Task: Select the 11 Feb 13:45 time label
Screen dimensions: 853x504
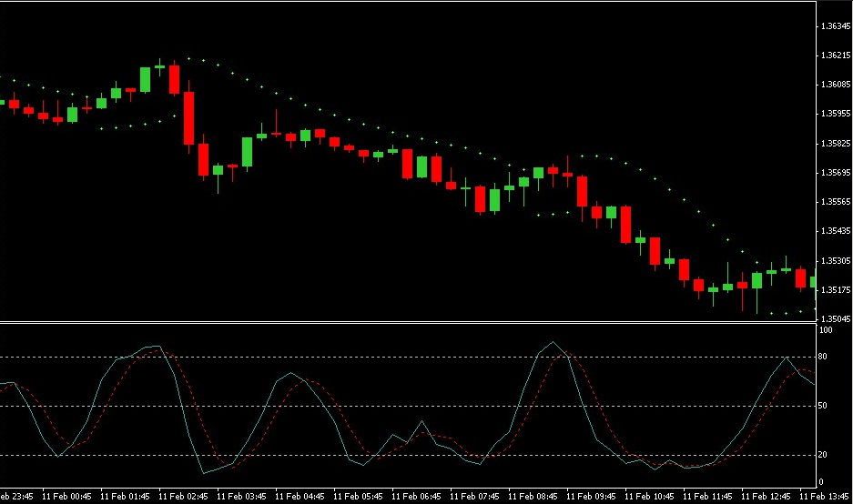Action: [x=824, y=497]
